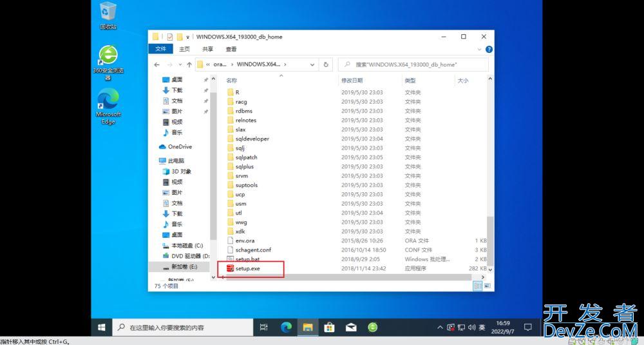Select 此电脑 in navigation pane
The image size is (644, 345).
(x=172, y=161)
